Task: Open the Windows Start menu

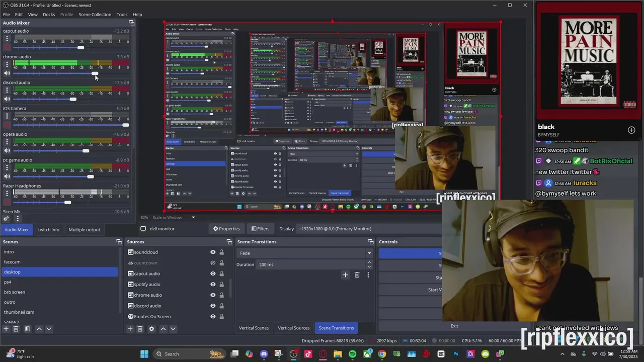Action: [144, 354]
